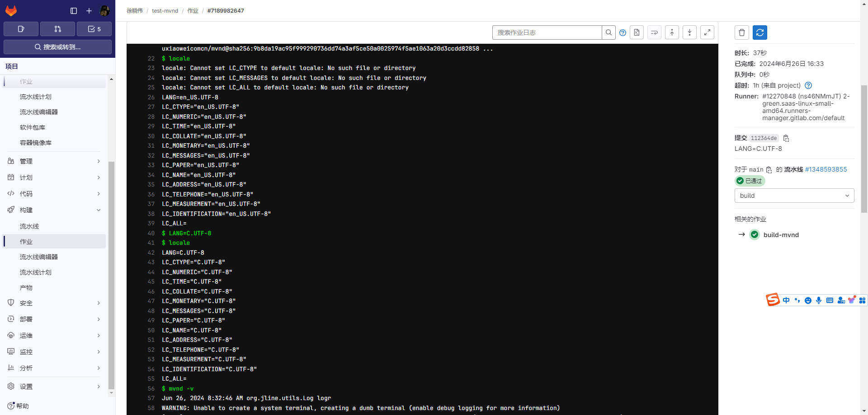
Task: Open the create new plus menu
Action: click(x=89, y=11)
